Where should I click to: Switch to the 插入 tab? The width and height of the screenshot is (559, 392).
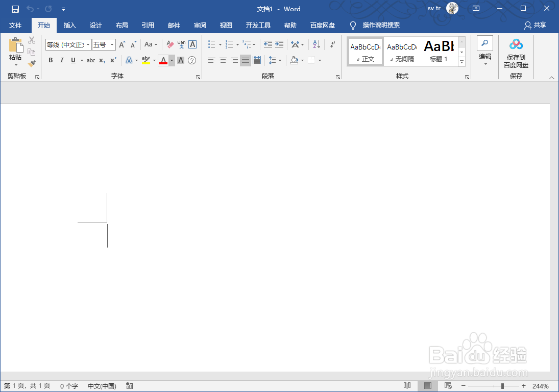[x=70, y=26]
